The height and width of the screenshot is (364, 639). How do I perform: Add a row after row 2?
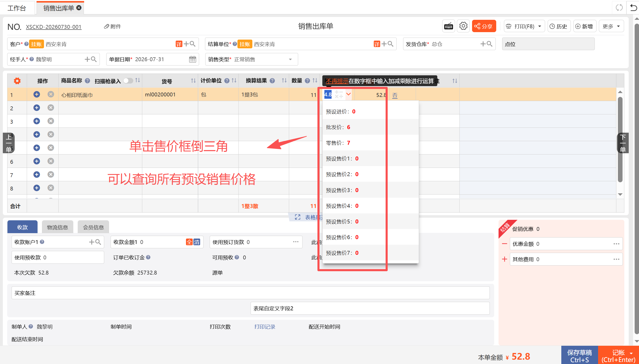click(37, 108)
